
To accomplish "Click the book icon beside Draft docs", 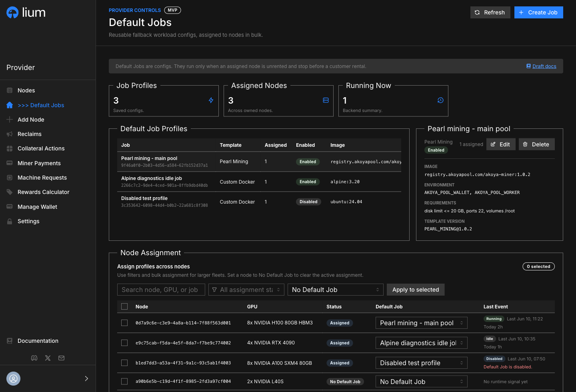I will pos(528,66).
